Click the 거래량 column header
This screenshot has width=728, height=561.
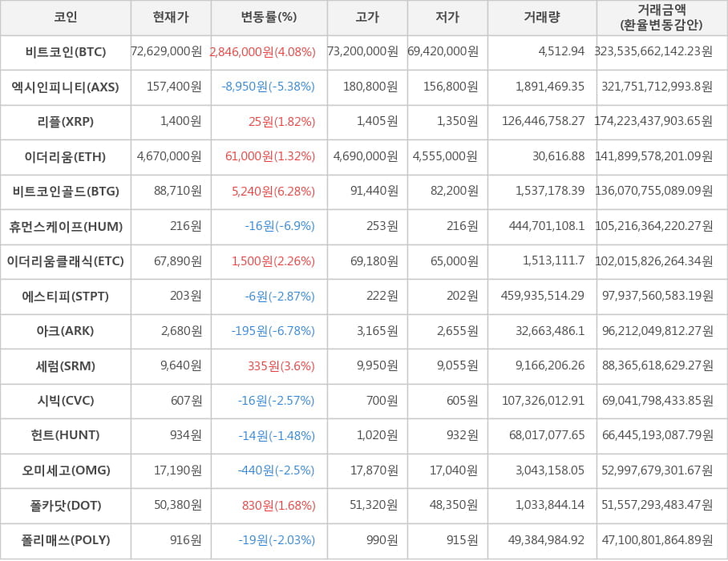tap(542, 17)
